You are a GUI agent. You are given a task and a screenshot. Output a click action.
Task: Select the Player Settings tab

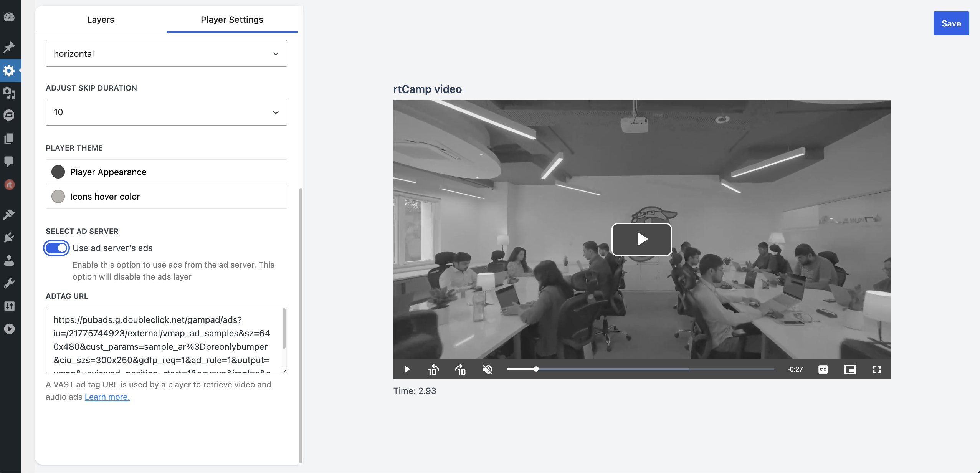[x=232, y=20]
